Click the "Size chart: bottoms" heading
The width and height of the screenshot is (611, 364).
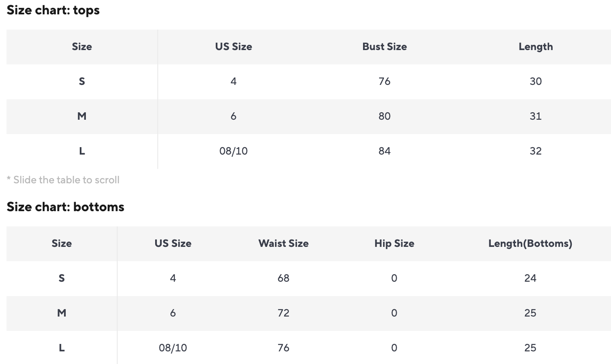(65, 207)
